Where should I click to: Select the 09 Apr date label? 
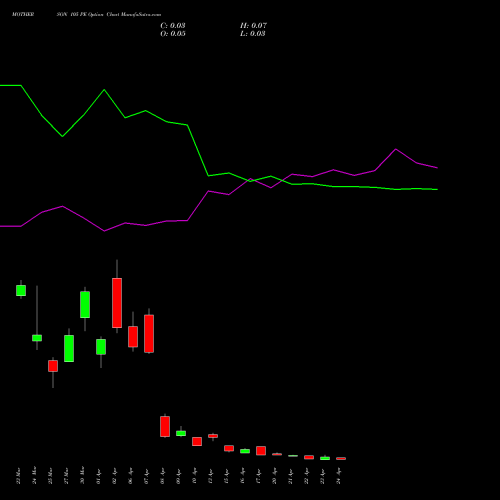tap(178, 476)
